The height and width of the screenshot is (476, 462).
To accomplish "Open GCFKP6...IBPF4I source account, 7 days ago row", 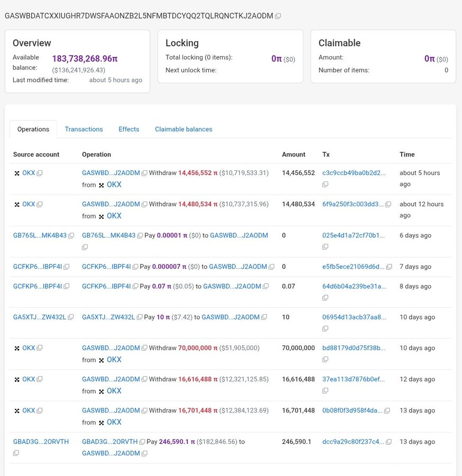I will tap(38, 267).
